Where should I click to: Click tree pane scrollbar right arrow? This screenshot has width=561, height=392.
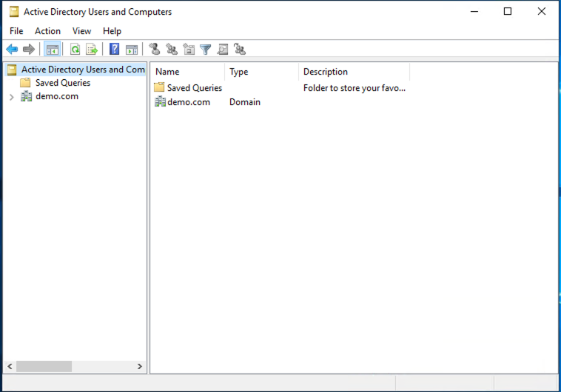click(140, 366)
